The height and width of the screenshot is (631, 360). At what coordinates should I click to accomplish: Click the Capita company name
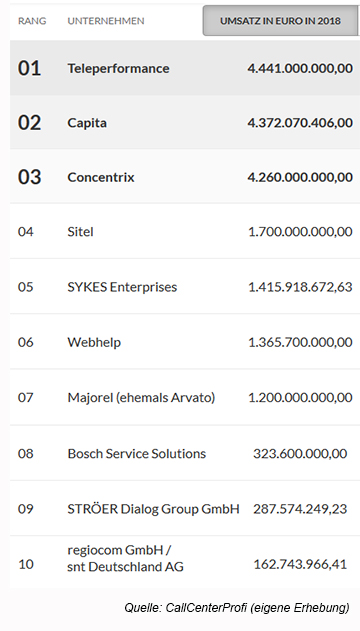click(x=87, y=123)
